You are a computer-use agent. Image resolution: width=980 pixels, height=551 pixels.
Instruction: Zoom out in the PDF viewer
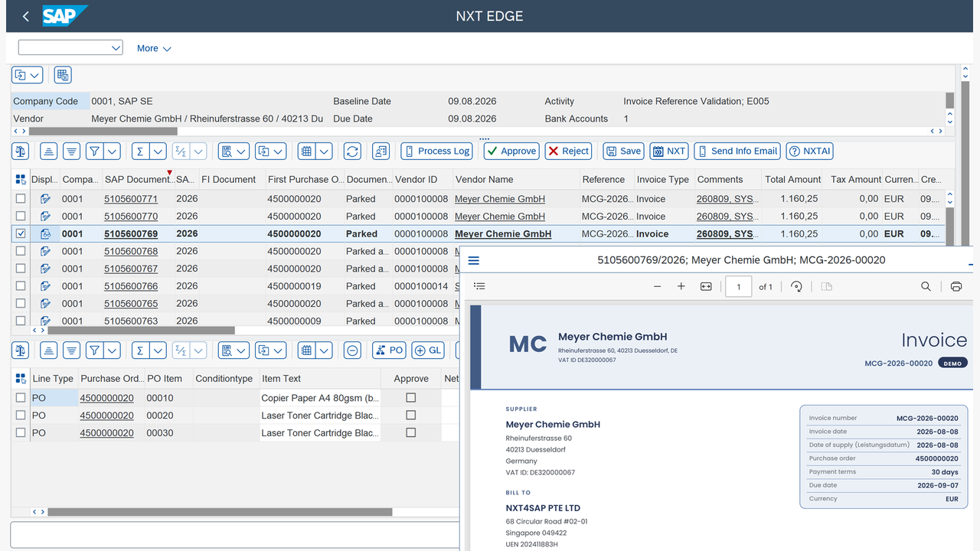tap(657, 286)
